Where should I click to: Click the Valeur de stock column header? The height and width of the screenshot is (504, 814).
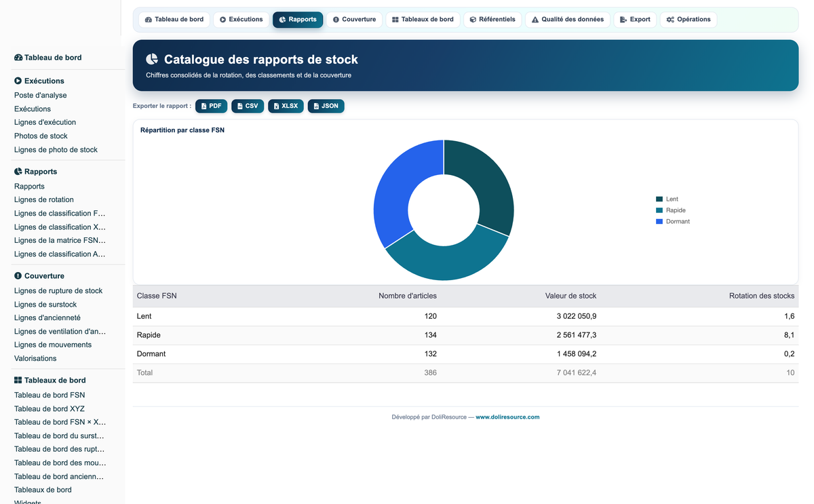coord(571,296)
